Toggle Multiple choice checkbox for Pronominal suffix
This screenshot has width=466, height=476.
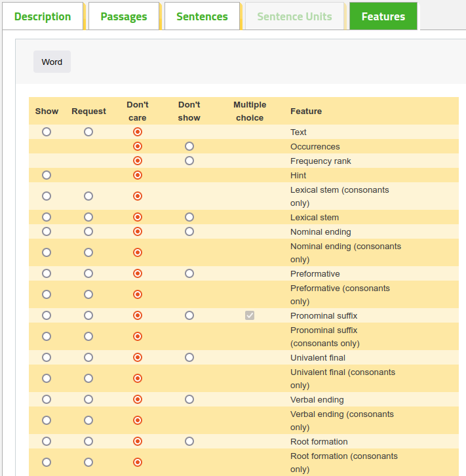(250, 315)
